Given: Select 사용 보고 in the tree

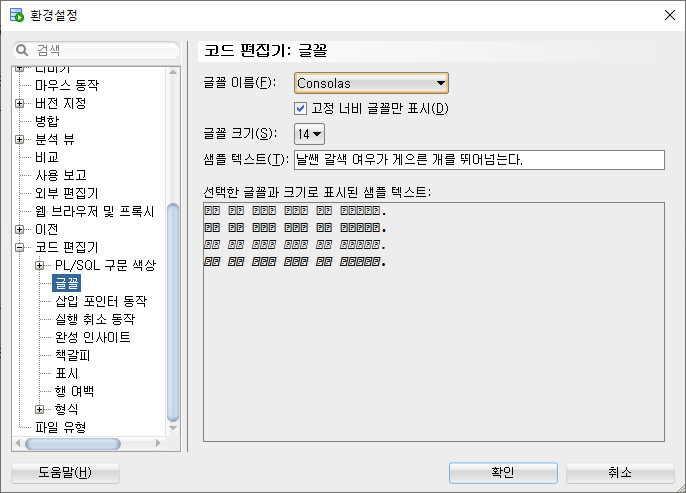Looking at the screenshot, I should (61, 175).
